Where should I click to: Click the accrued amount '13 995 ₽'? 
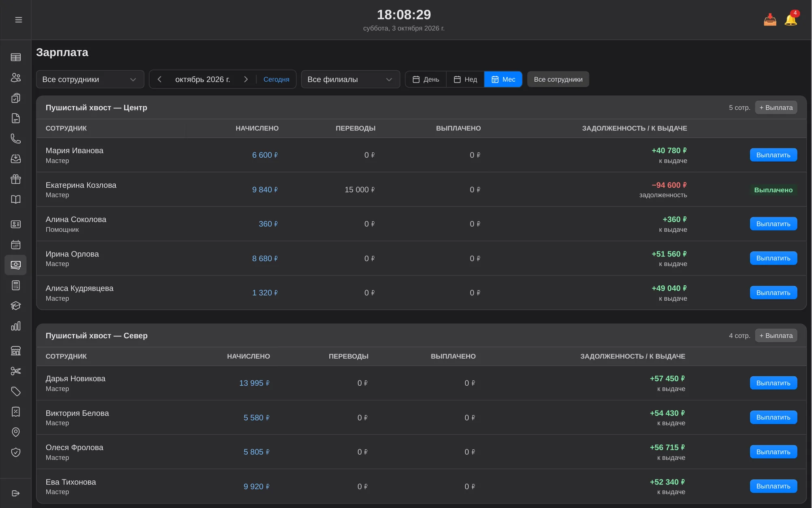click(x=255, y=383)
